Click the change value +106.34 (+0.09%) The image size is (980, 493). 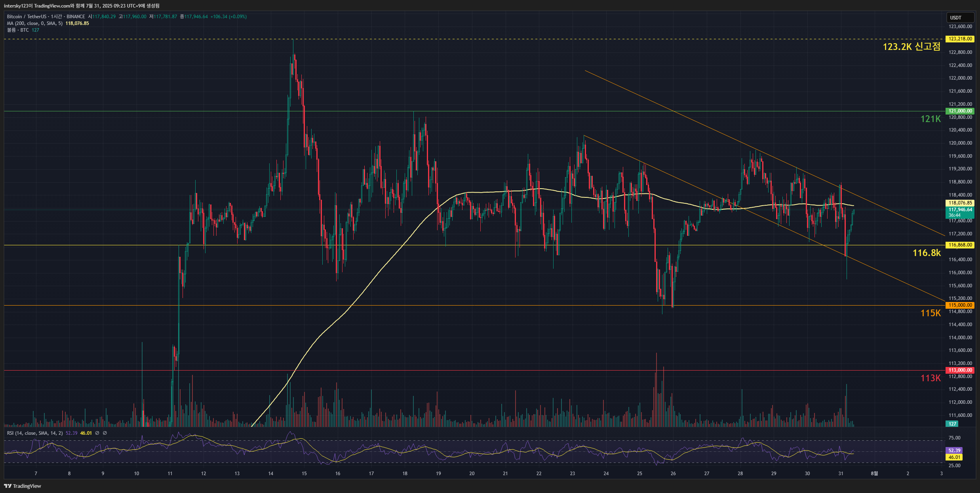pos(228,17)
